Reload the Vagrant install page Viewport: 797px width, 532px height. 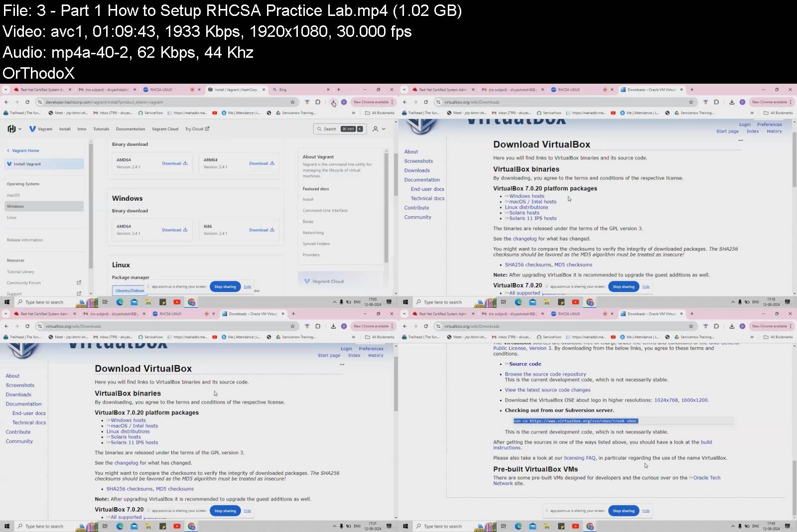[27, 102]
